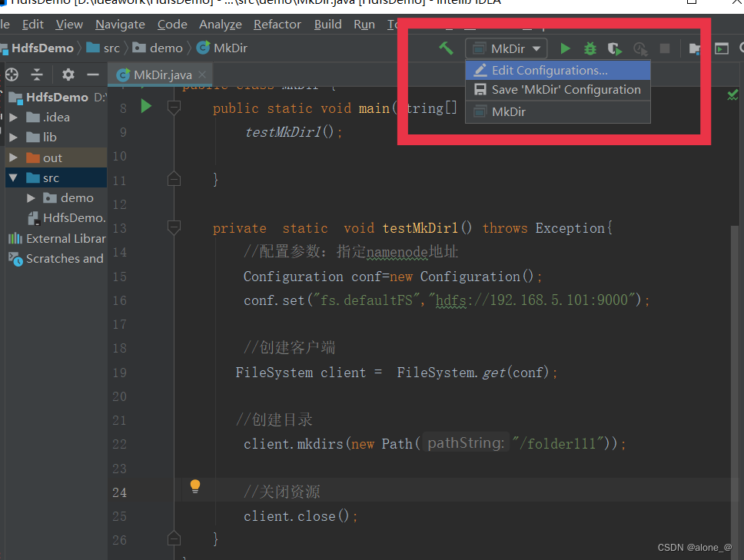The image size is (744, 560).
Task: Select Scratches and Consoles node
Action: (56, 258)
